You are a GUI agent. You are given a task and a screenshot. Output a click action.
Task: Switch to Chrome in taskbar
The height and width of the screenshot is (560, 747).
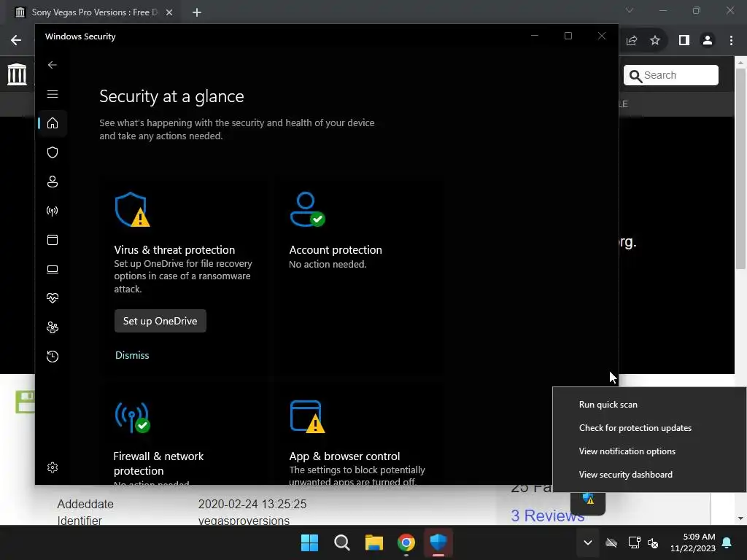click(406, 542)
